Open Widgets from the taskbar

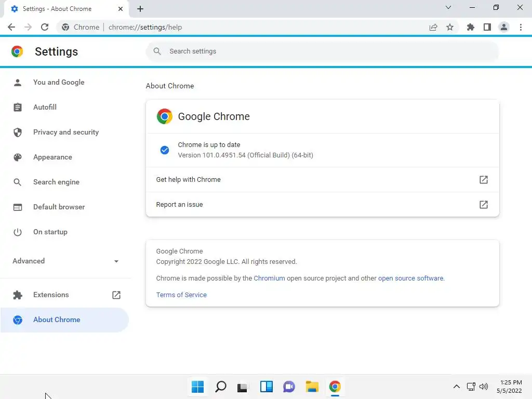click(x=267, y=387)
